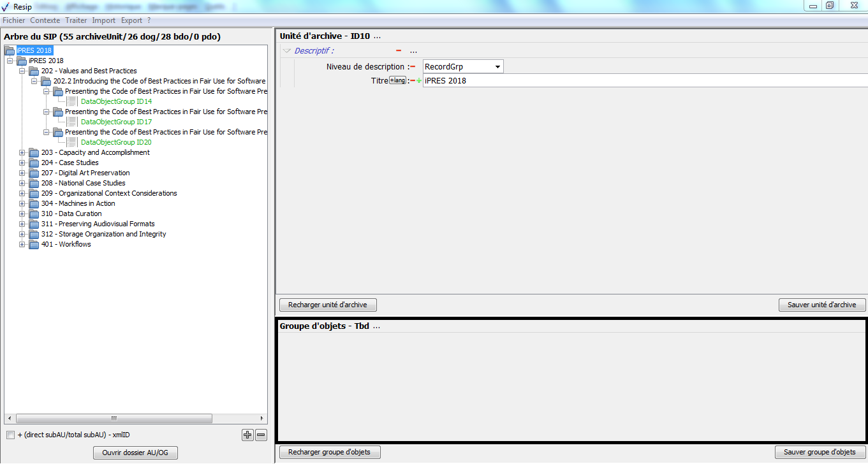868x464 pixels.
Task: Select the folder icon of 207 - Digital Art Preservation
Action: click(x=34, y=173)
